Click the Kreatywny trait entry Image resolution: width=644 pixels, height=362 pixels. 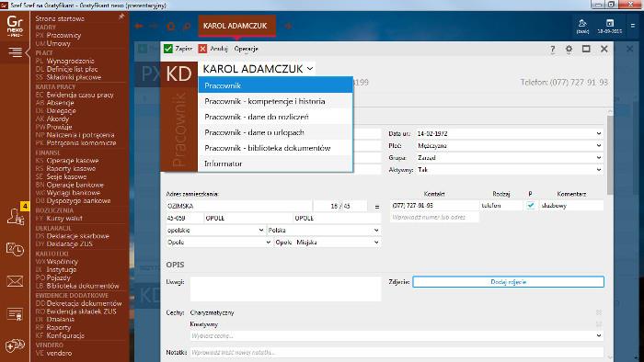(204, 324)
